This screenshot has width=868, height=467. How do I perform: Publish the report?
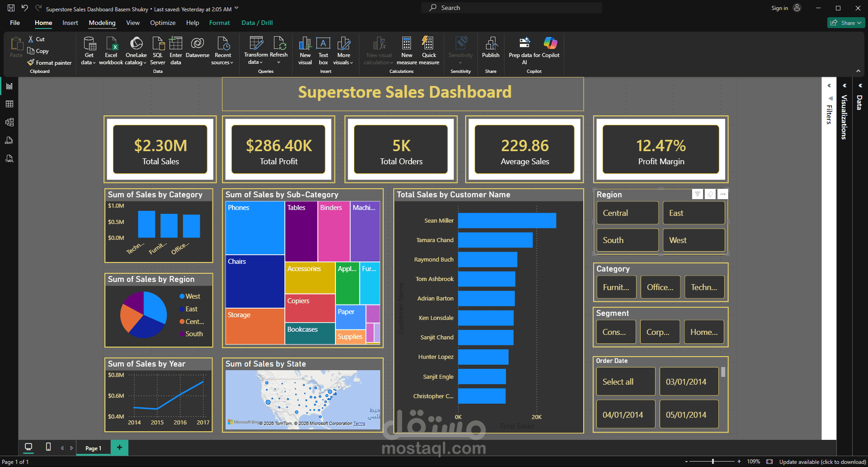pyautogui.click(x=491, y=48)
